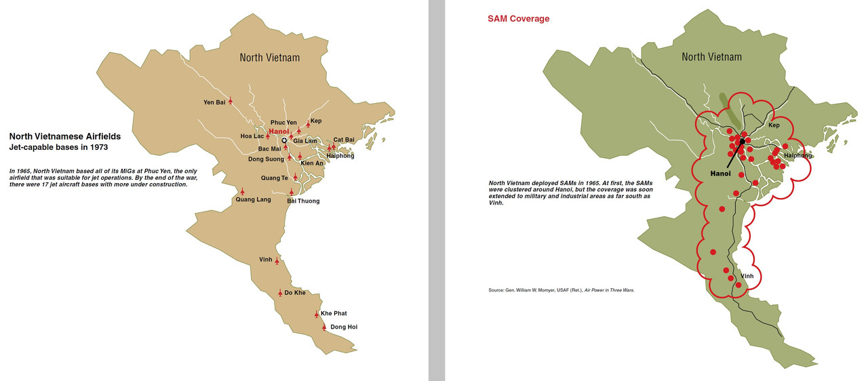Click 'North Vietnam' label on the green SAM map

click(711, 57)
